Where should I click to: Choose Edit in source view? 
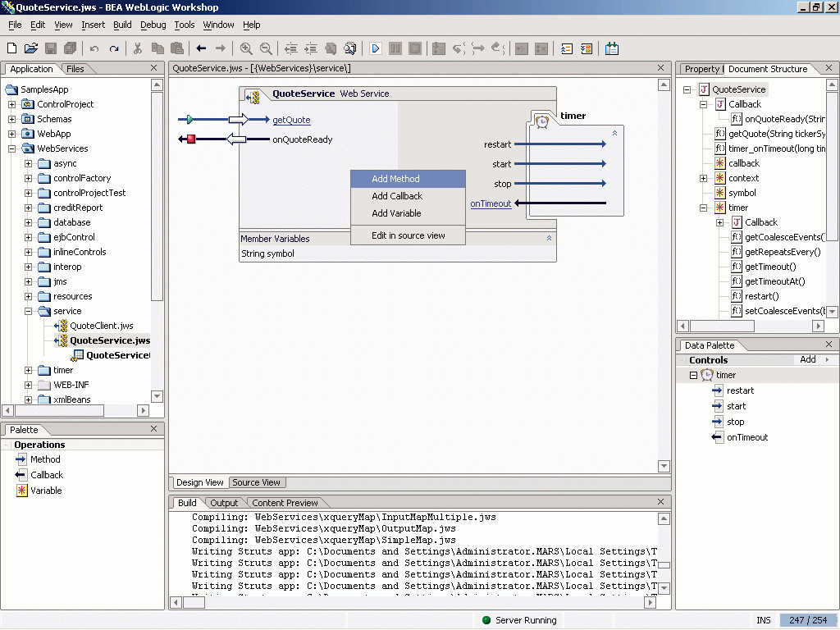(409, 235)
